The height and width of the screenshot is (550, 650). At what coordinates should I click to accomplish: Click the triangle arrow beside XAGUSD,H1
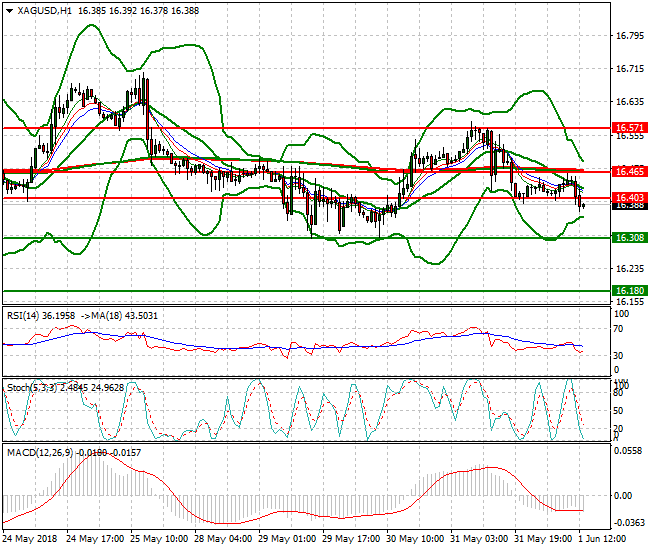(7, 10)
